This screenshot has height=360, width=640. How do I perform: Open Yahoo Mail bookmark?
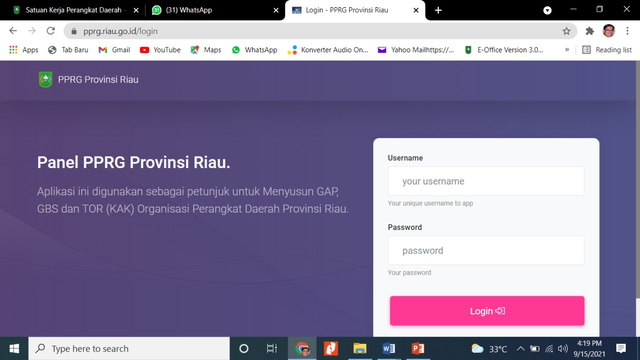point(416,50)
